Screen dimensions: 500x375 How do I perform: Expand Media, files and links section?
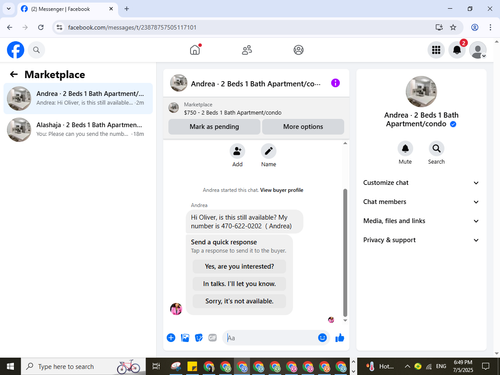point(421,221)
